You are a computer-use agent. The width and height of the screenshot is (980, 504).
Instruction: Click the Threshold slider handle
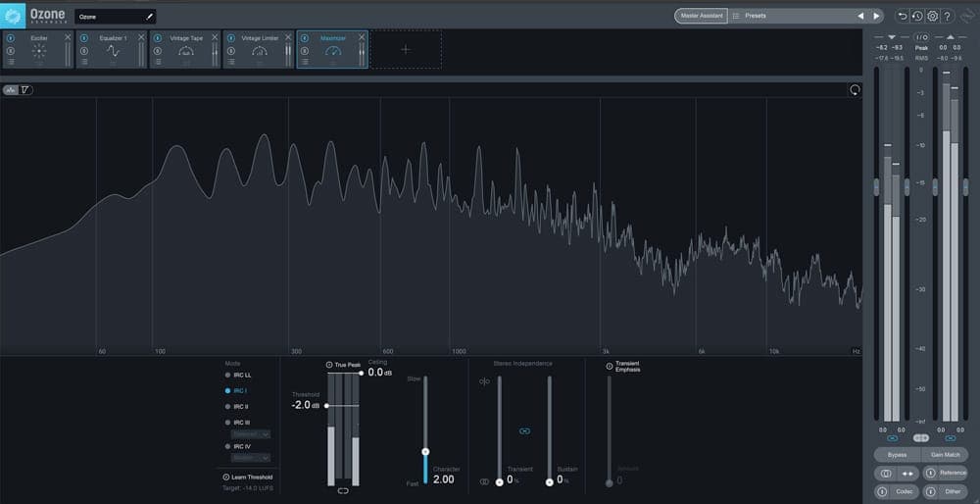coord(326,406)
